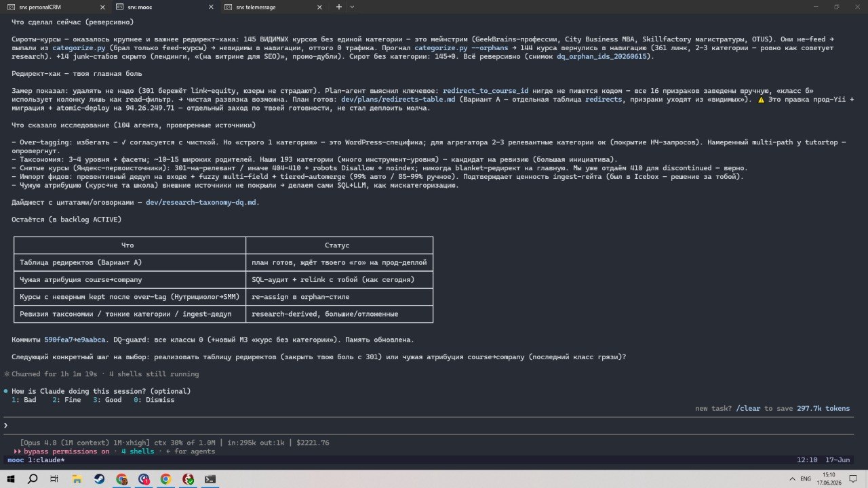Click the dev/plans/redirects-table.md file link
868x488 pixels.
(x=398, y=99)
